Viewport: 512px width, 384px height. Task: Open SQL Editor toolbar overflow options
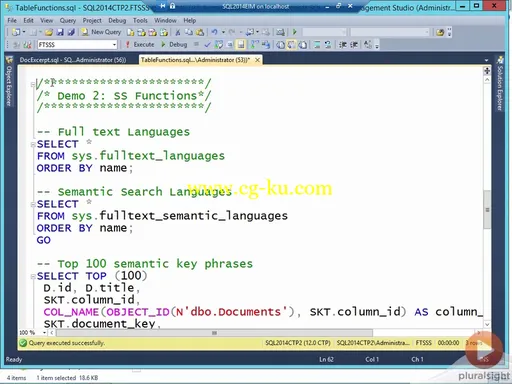tap(377, 45)
